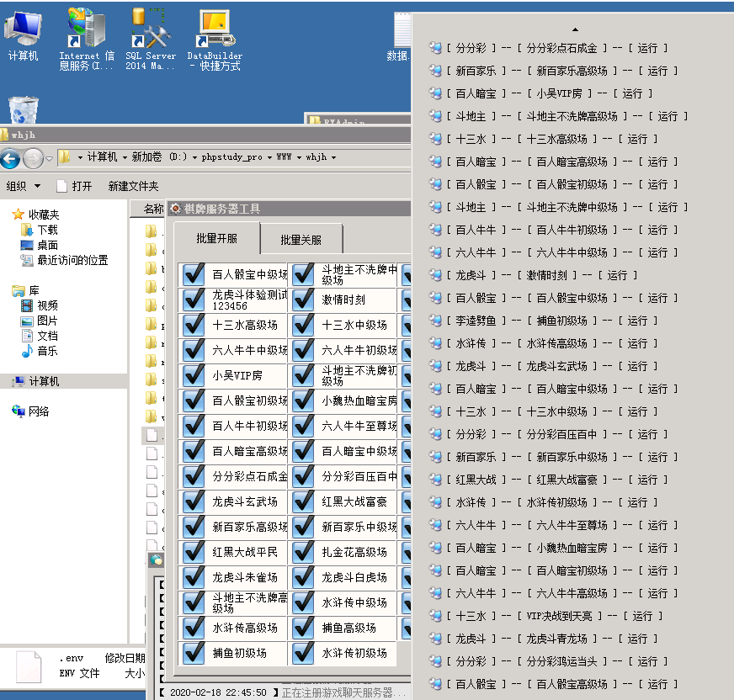Expand the phpstudy_pro breadcrumb arrow
Image resolution: width=734 pixels, height=700 pixels.
coord(268,157)
